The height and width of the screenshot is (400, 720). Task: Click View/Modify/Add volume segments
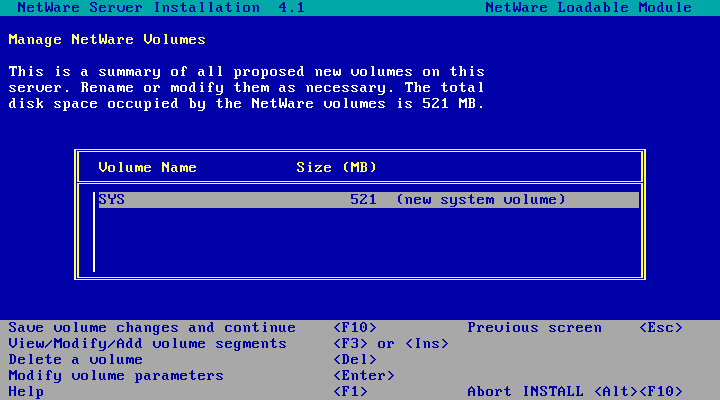147,344
